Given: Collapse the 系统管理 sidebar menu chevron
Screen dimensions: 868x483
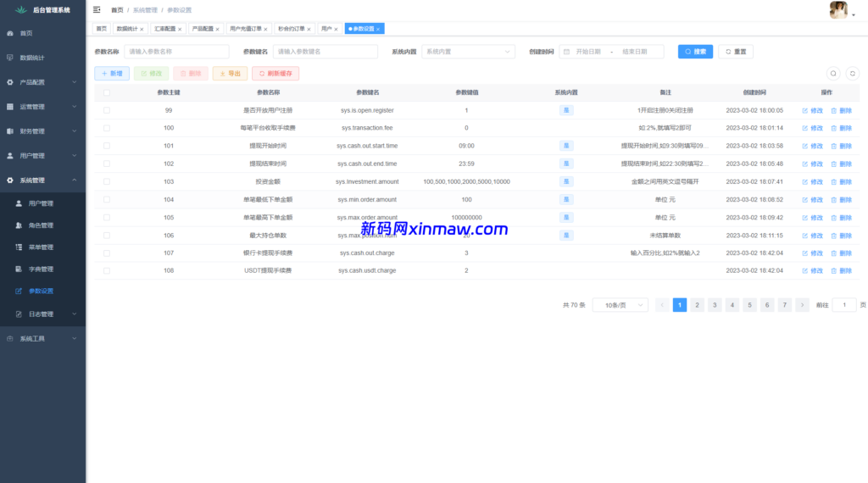Looking at the screenshot, I should (x=75, y=180).
